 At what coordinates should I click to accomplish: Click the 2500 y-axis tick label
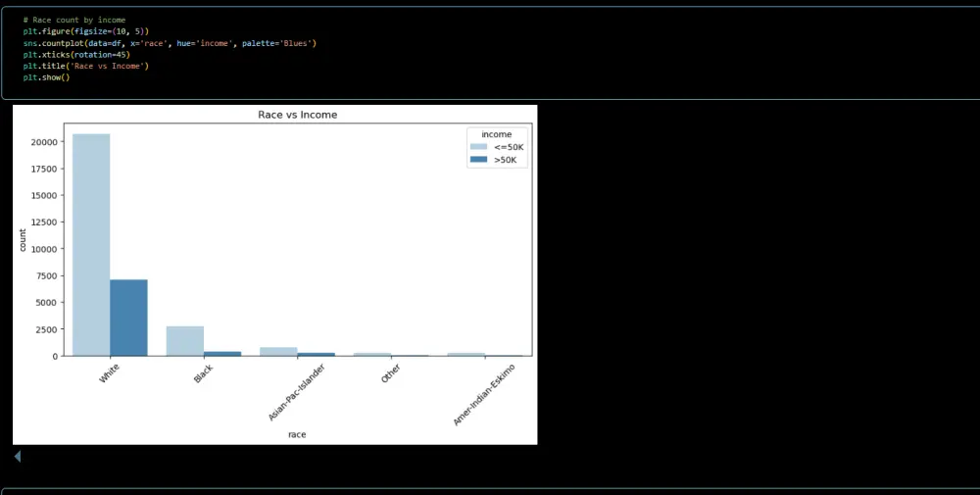pos(46,329)
